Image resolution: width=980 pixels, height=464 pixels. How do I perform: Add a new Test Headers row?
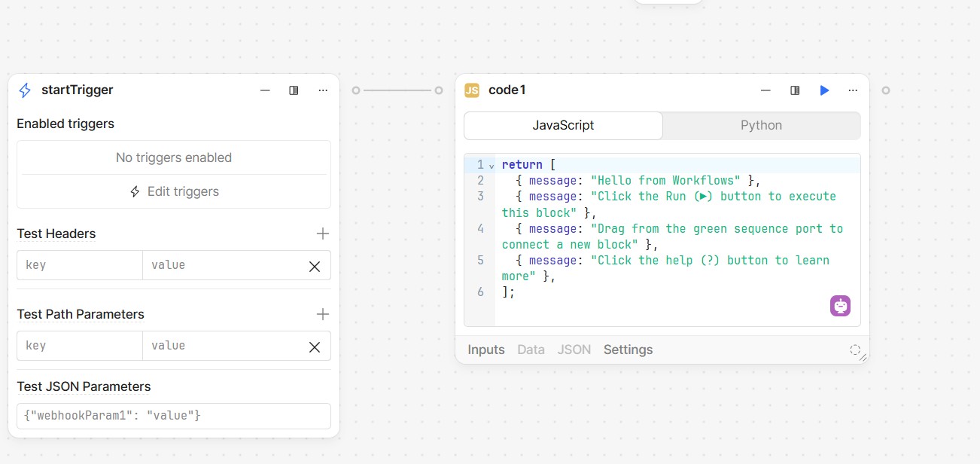(323, 234)
